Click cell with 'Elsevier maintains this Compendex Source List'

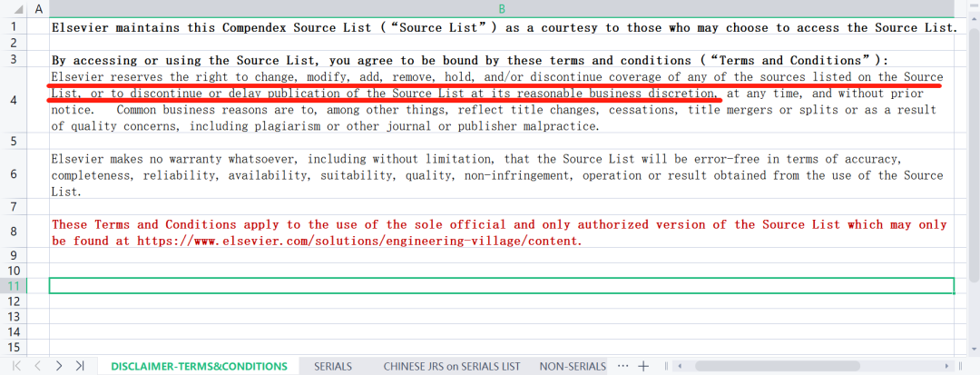(502, 27)
